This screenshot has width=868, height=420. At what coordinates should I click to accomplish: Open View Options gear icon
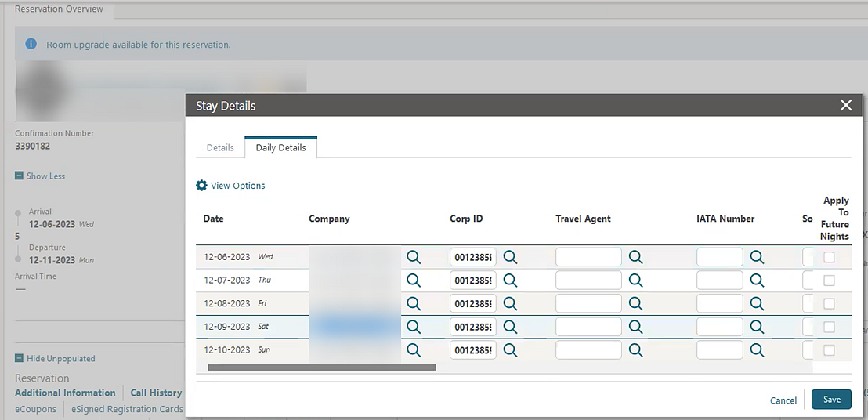(201, 186)
